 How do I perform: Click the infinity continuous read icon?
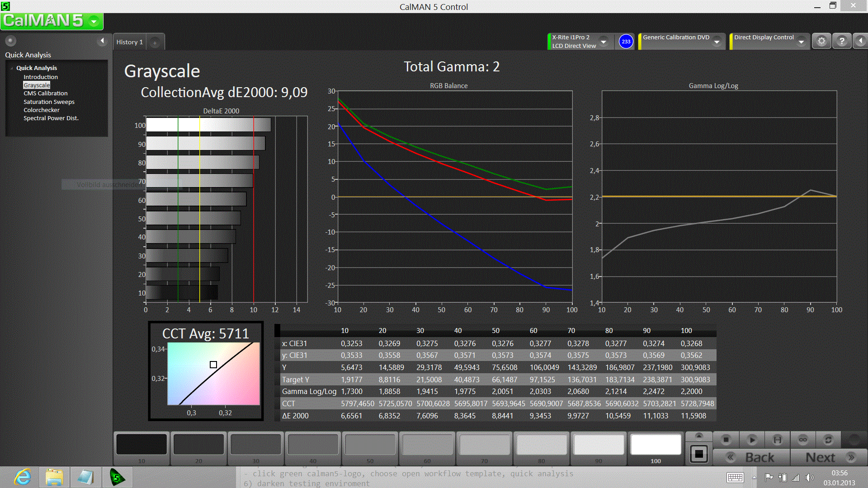(803, 439)
